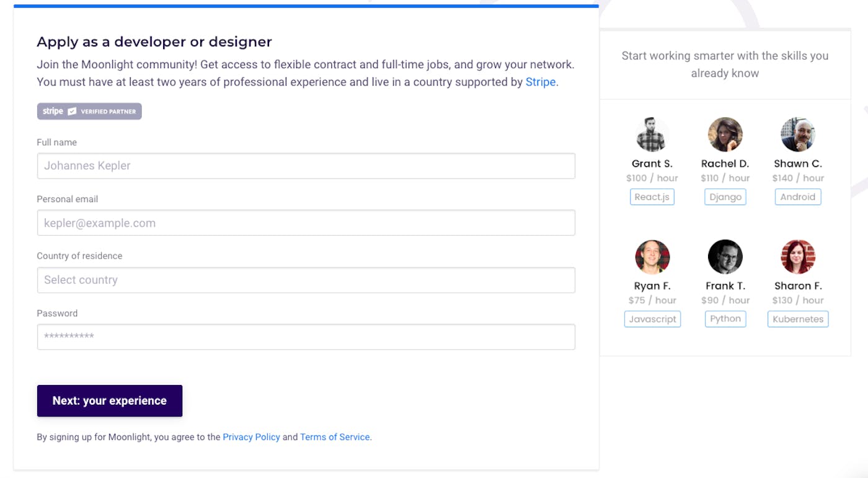Image resolution: width=868 pixels, height=478 pixels.
Task: Click the name Ryan F.
Action: point(652,286)
